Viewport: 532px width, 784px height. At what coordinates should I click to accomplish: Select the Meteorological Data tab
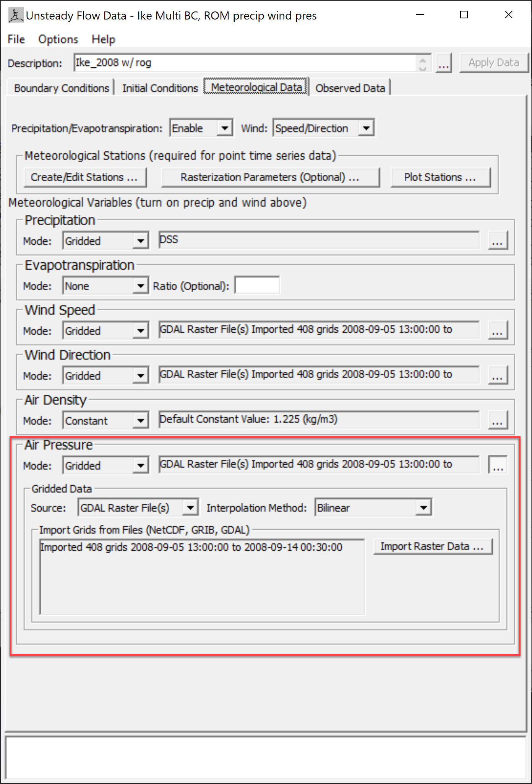pyautogui.click(x=256, y=87)
